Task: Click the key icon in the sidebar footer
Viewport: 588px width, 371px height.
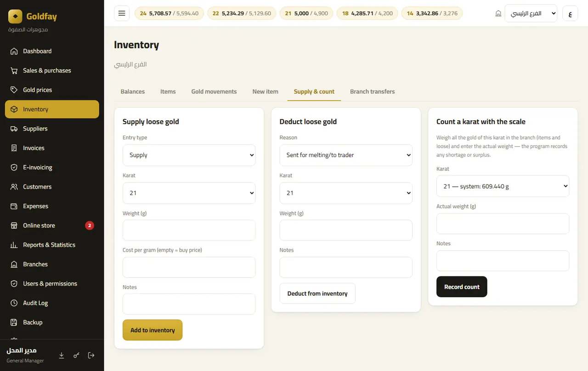Action: 76,355
